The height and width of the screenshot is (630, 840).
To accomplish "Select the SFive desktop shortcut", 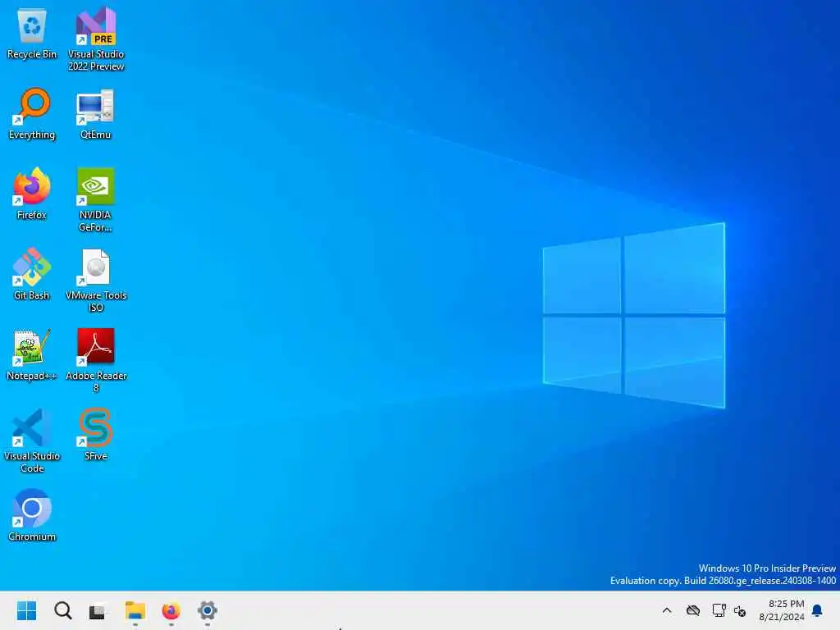I will (95, 435).
